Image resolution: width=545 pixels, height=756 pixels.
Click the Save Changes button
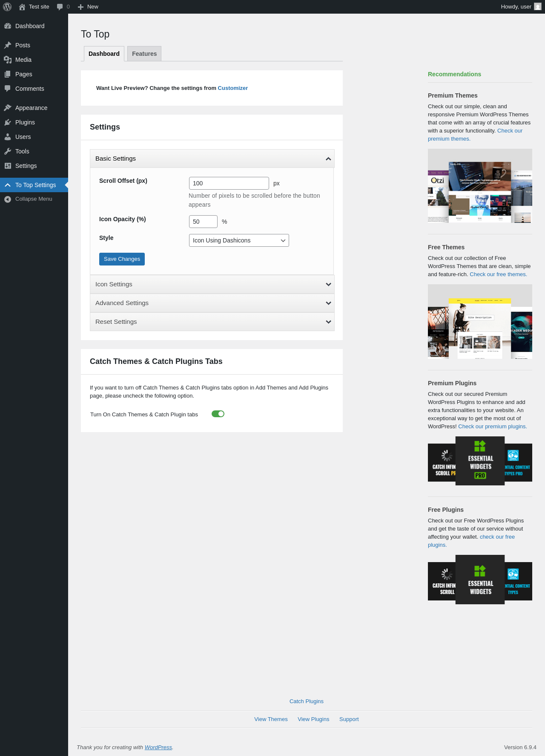(x=122, y=259)
